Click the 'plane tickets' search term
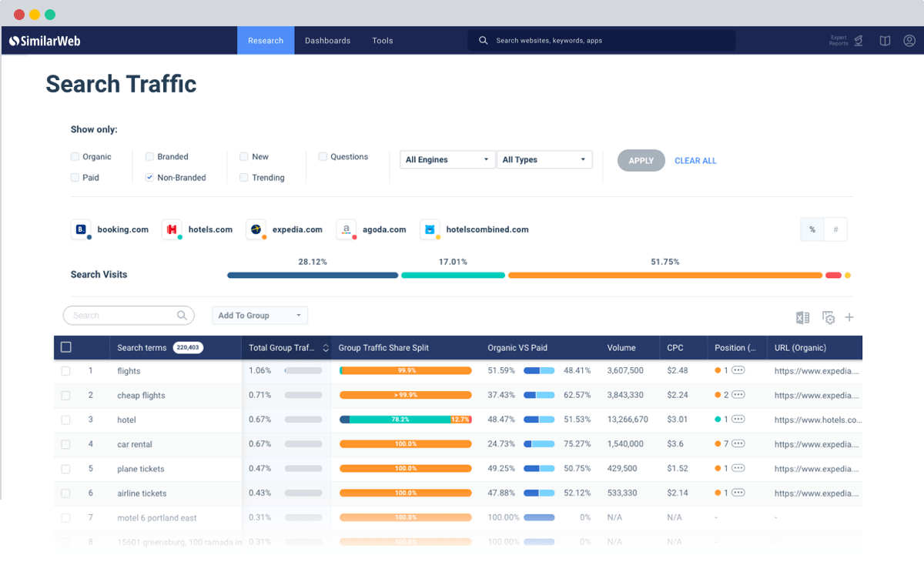This screenshot has height=562, width=924. 141,469
